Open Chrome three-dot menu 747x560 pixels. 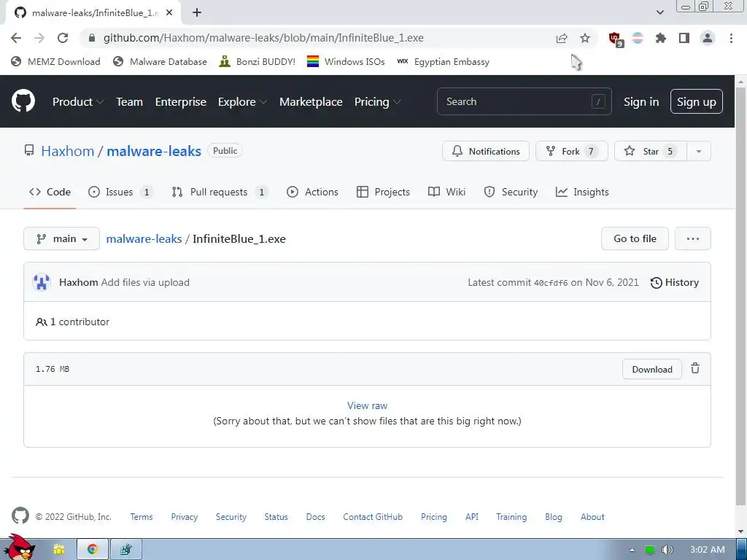[x=731, y=38]
